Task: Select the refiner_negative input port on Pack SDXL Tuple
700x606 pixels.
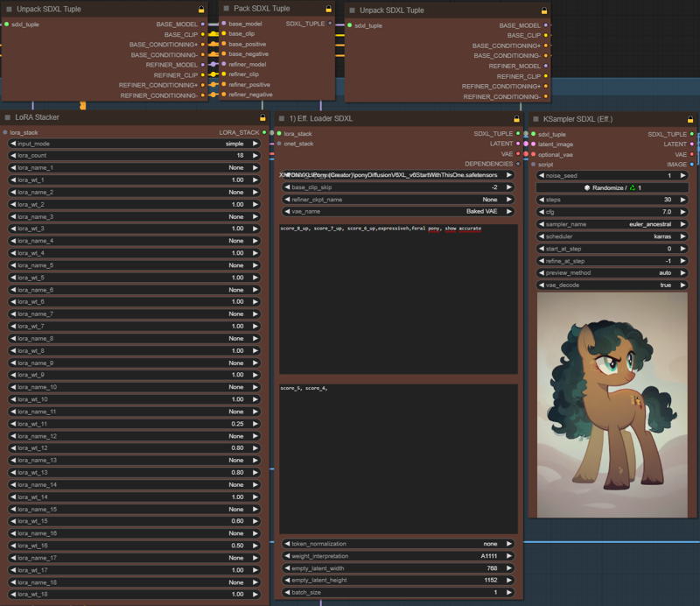Action: click(224, 95)
